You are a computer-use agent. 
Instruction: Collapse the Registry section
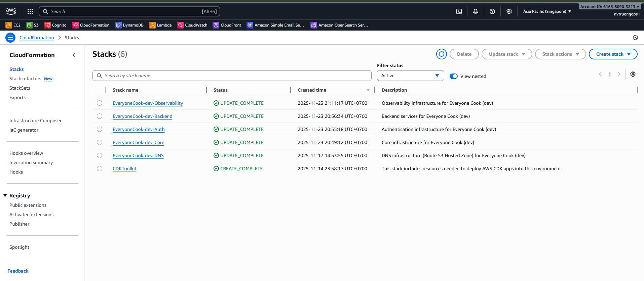pos(5,195)
